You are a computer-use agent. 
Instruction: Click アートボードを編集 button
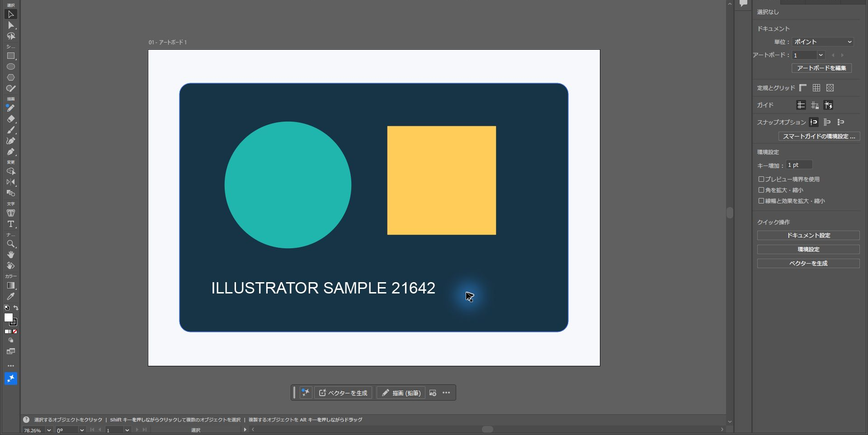coord(821,68)
